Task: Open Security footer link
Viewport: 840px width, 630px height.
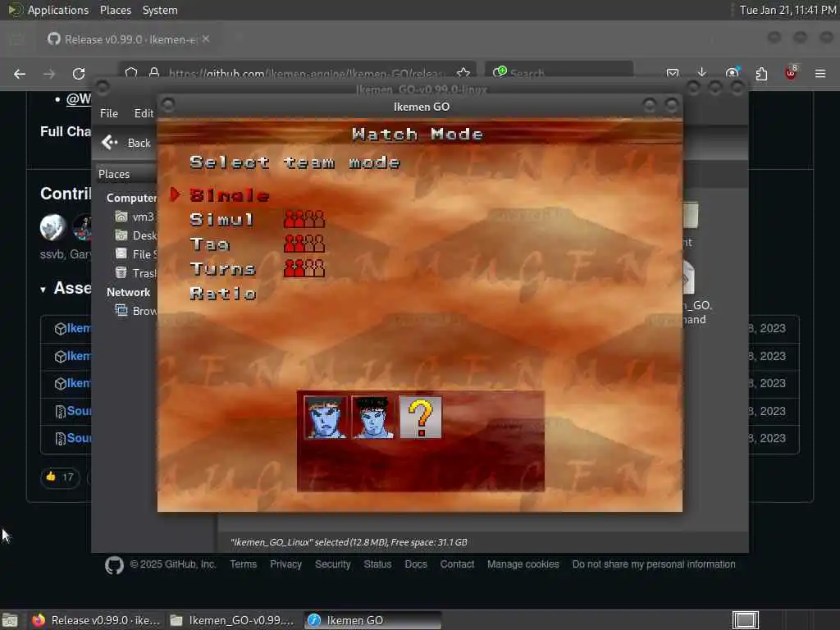Action: [x=332, y=564]
